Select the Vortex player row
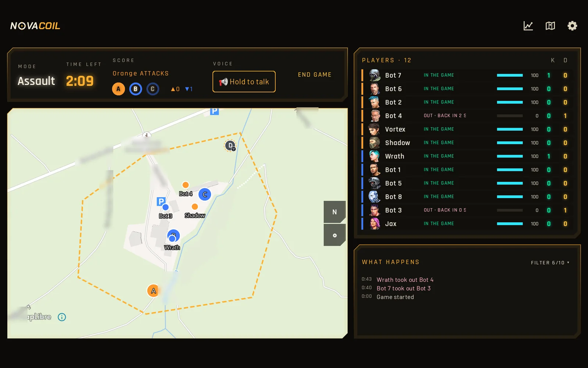The image size is (588, 368). pos(467,129)
